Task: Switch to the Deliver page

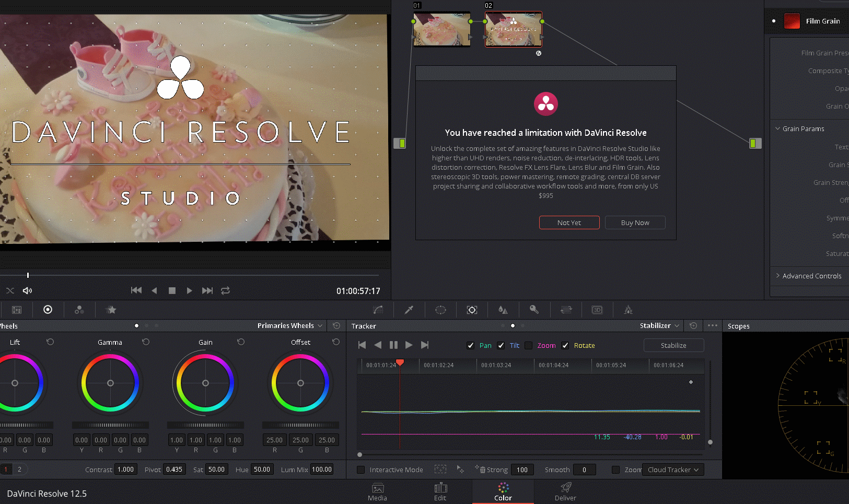Action: click(565, 491)
